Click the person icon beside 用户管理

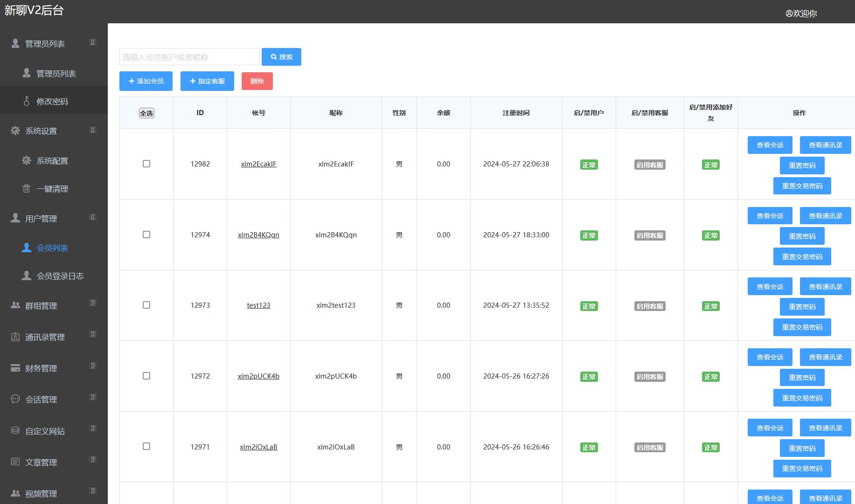point(15,218)
